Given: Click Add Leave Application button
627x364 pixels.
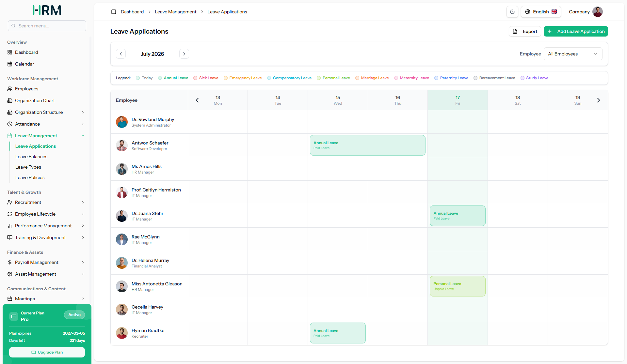Looking at the screenshot, I should click(576, 31).
